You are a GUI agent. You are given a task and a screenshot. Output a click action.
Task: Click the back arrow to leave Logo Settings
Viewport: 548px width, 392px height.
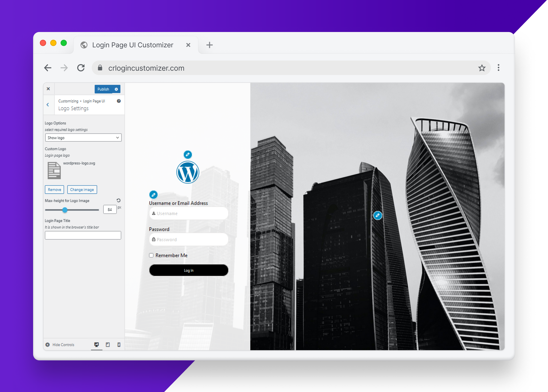click(48, 104)
